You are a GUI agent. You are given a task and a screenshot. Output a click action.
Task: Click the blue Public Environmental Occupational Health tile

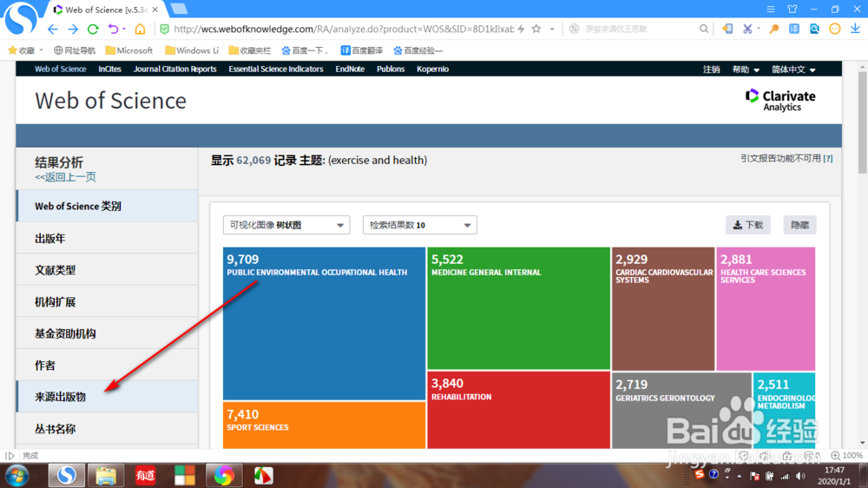[325, 324]
